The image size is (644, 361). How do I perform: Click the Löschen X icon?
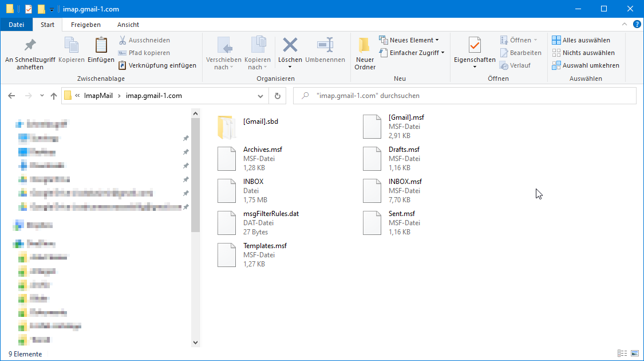(x=290, y=45)
